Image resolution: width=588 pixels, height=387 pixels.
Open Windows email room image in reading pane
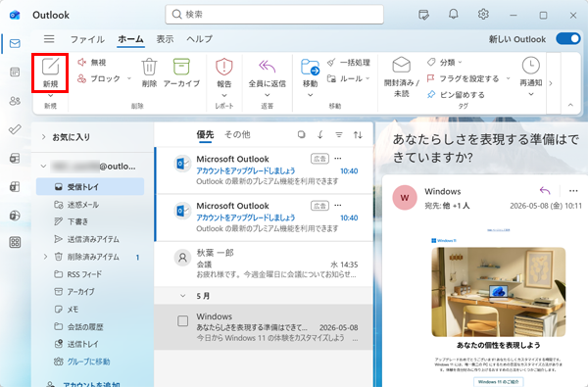click(x=499, y=292)
